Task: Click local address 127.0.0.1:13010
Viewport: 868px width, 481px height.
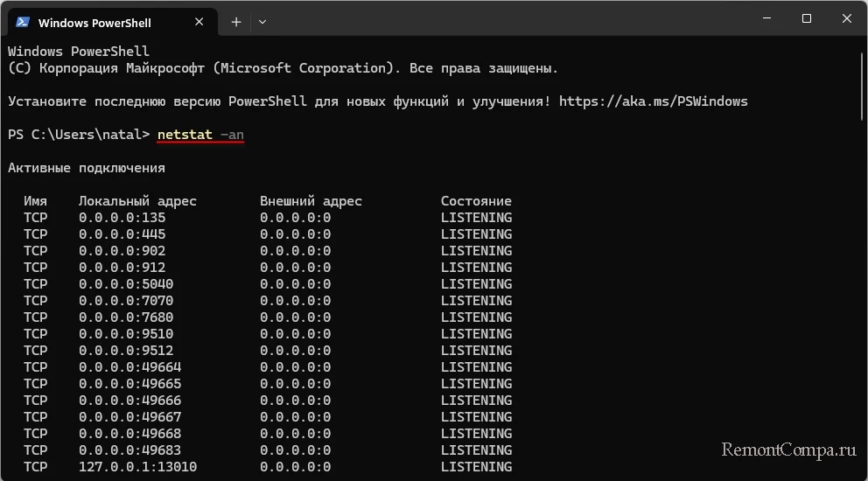Action: 137,467
